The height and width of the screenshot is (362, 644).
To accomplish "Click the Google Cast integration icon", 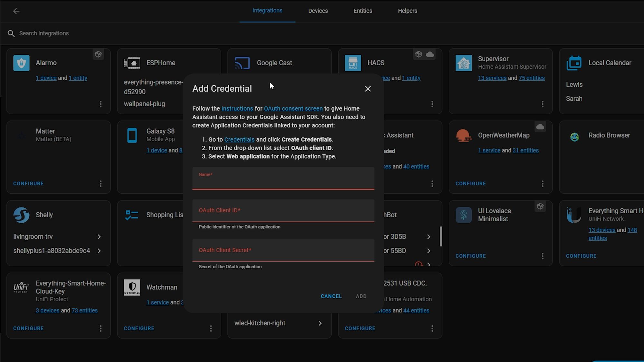I will coord(243,63).
